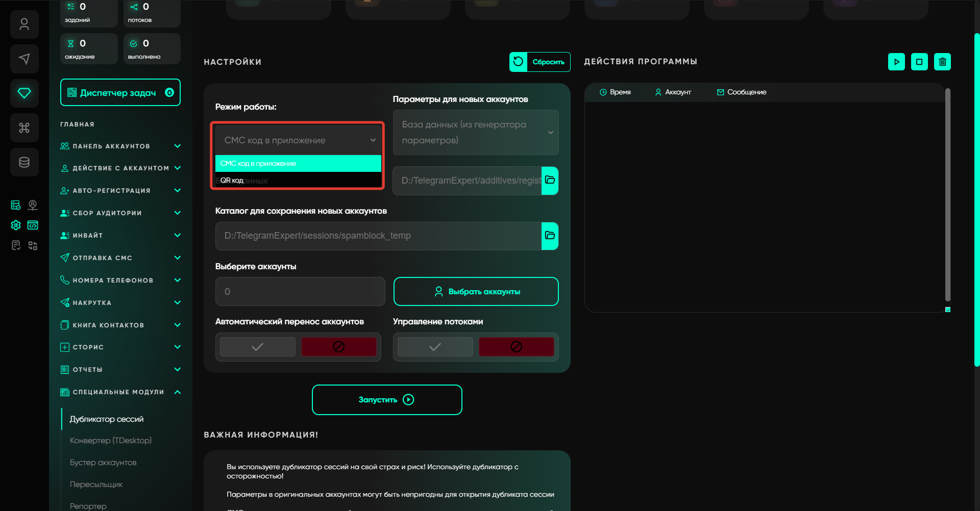Click the database icon in left rail
The image size is (980, 511).
tap(24, 162)
